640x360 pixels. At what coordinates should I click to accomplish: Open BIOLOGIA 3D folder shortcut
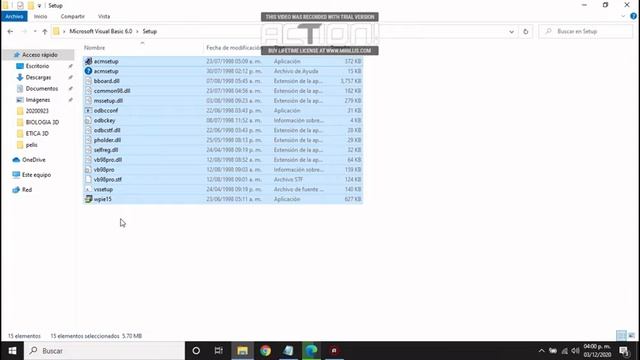pyautogui.click(x=42, y=122)
